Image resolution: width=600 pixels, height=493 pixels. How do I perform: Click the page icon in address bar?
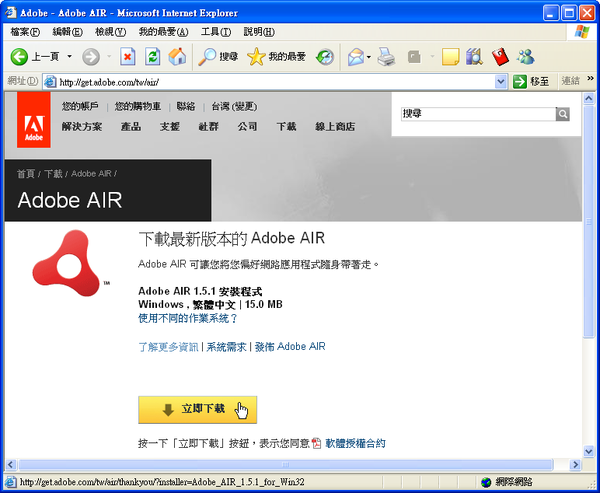50,82
